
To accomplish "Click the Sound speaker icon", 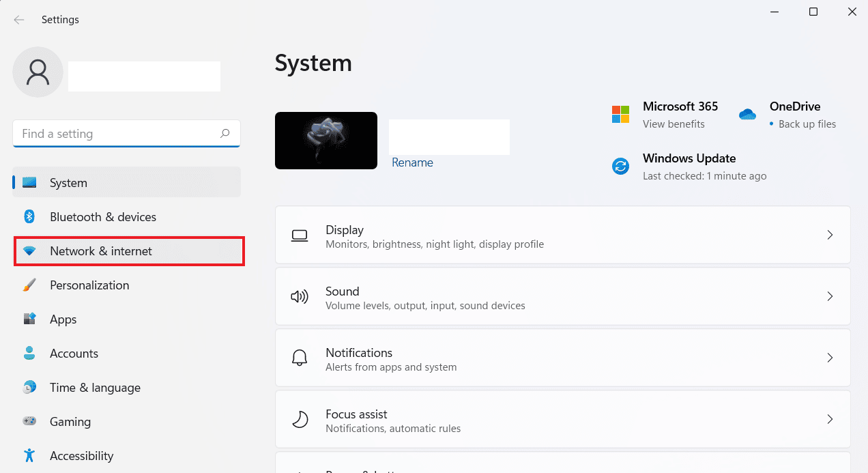I will [300, 297].
